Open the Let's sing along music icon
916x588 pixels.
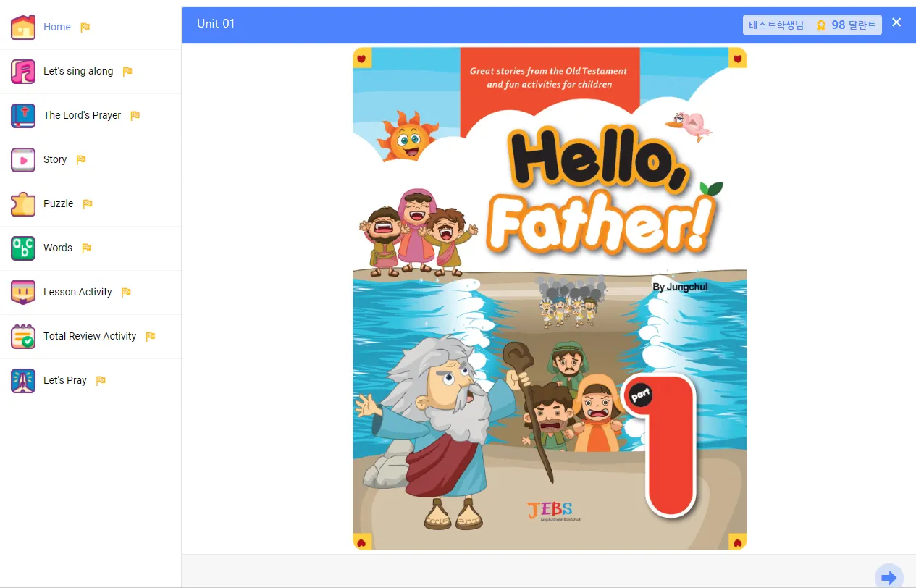pos(23,72)
